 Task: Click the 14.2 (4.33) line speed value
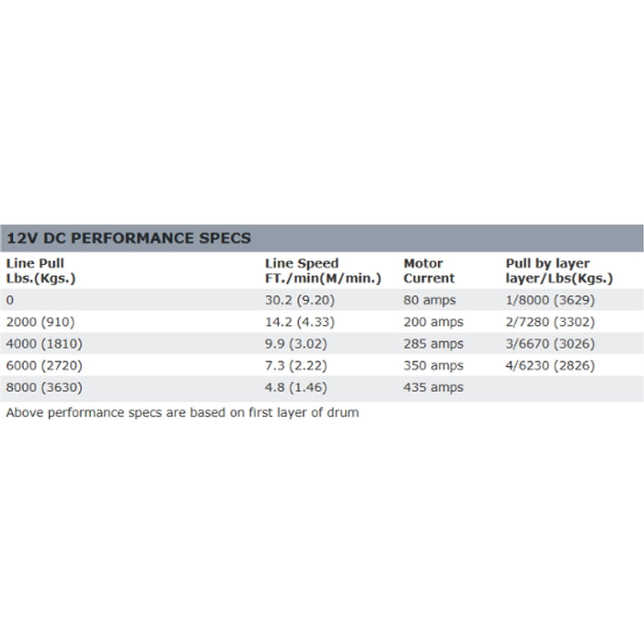tap(302, 322)
